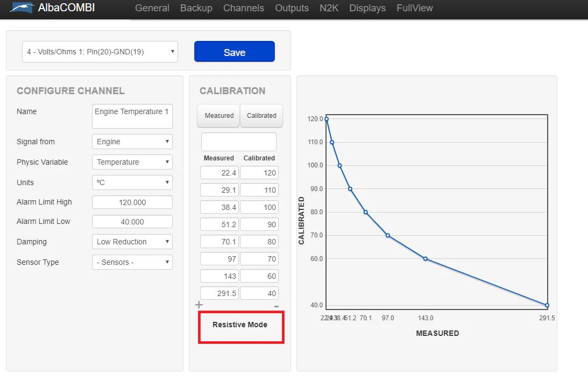Image resolution: width=588 pixels, height=387 pixels.
Task: Click the measured value 29.1 field
Action: pyautogui.click(x=219, y=190)
